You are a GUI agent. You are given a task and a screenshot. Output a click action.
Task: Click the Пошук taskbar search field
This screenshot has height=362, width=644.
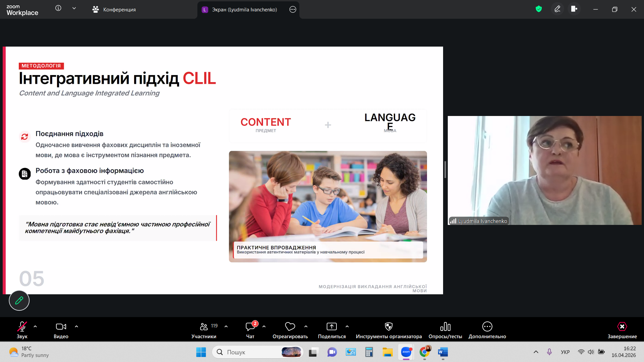pos(248,352)
